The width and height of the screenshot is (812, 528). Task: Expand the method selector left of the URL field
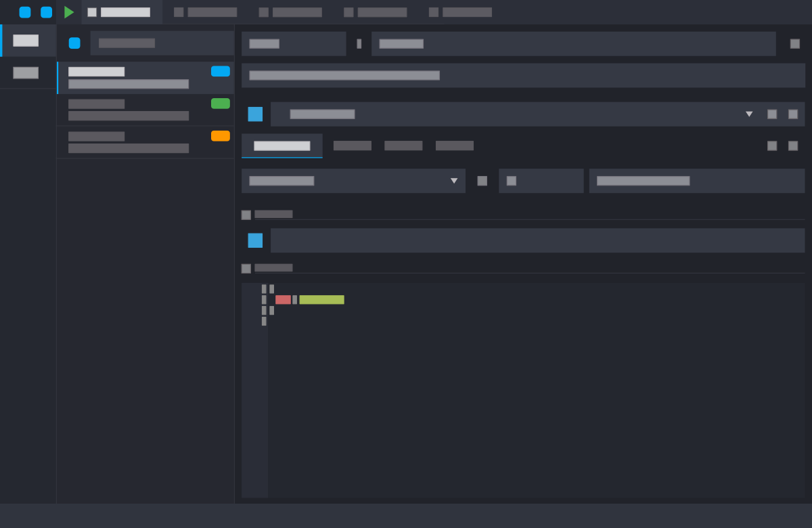pos(294,43)
